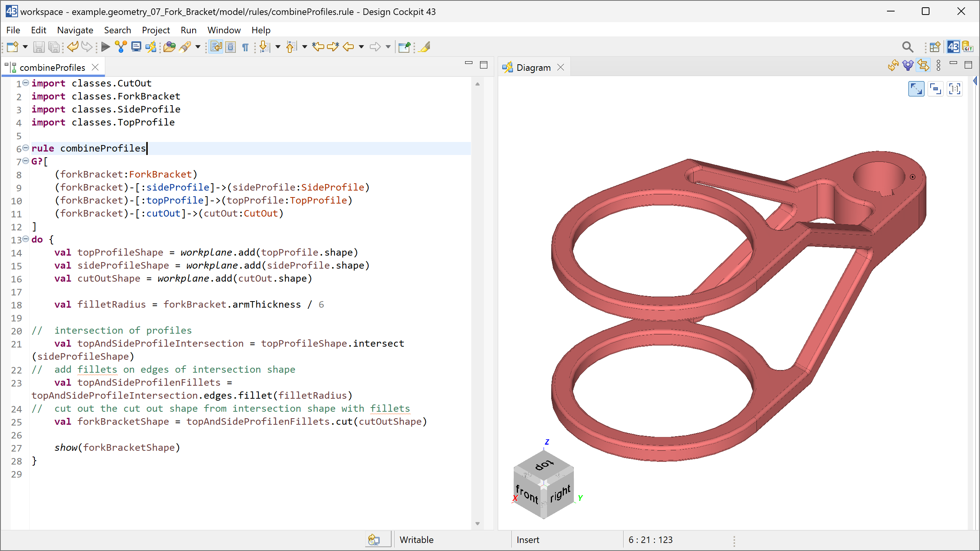The image size is (980, 551).
Task: Click the graph branch node toolbar icon
Action: point(121,47)
